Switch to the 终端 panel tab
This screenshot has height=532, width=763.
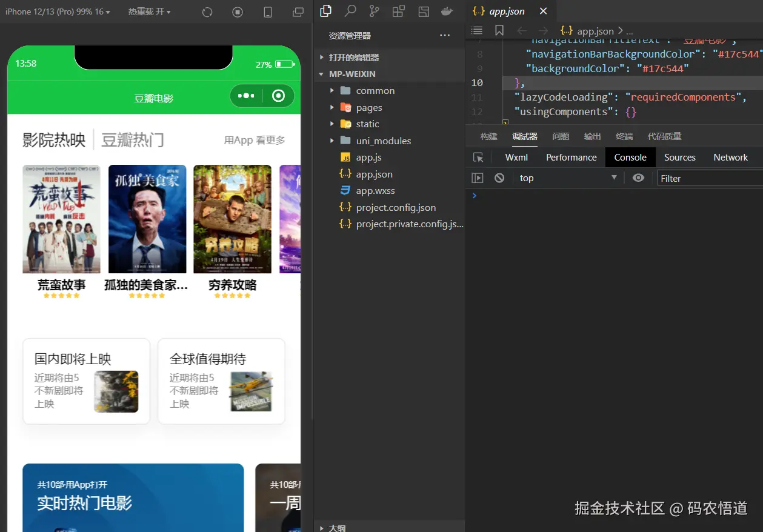click(624, 136)
